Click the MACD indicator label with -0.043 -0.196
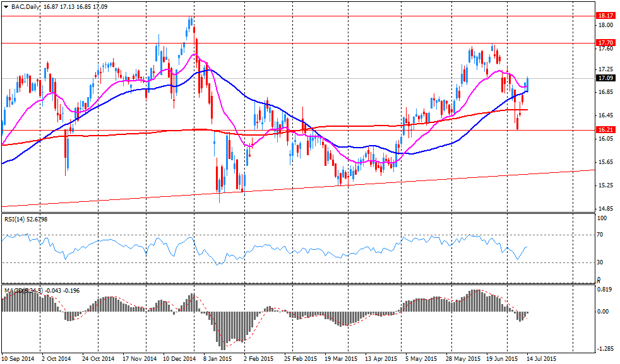Screen dimensions: 620x364 tap(42, 290)
